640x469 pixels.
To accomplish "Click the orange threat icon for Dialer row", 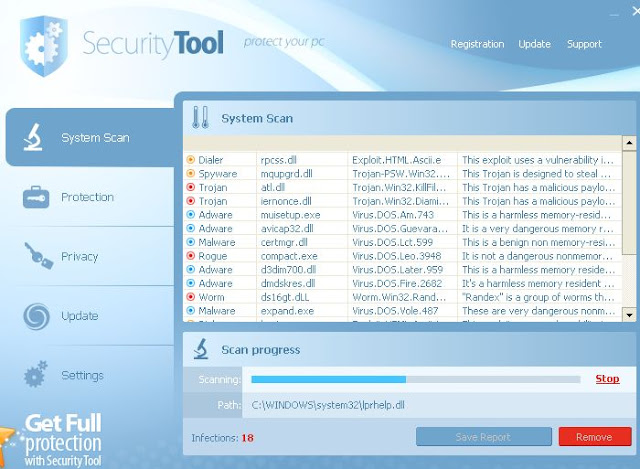I will 191,160.
